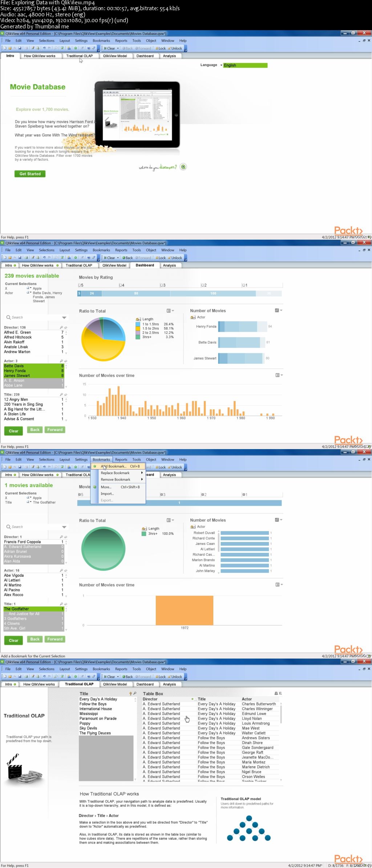The height and width of the screenshot is (868, 372).
Task: Click the green Clear button in 239 movies frame
Action: tap(13, 431)
